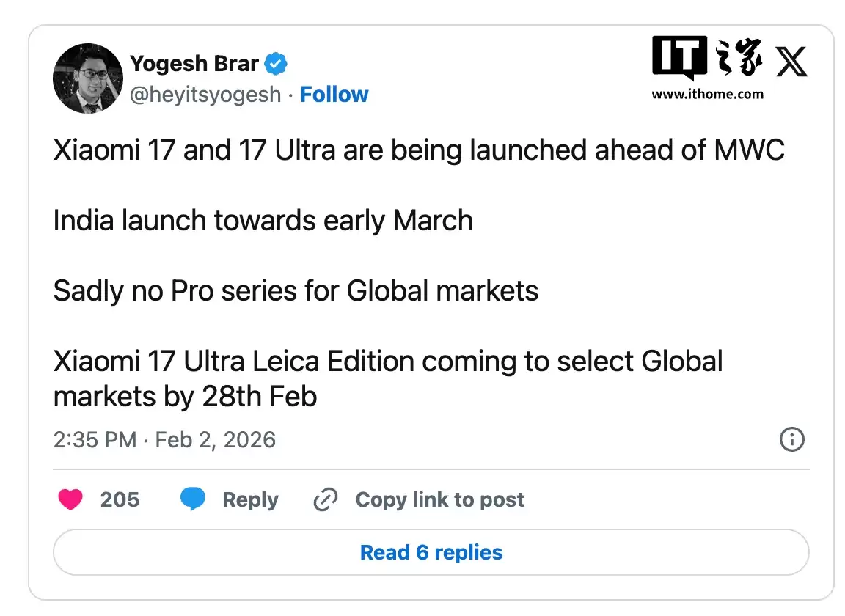845x616 pixels.
Task: Click the chain link copy icon
Action: click(325, 500)
